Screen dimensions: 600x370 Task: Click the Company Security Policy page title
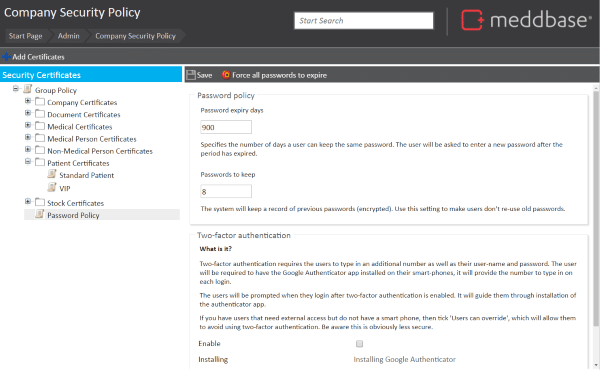72,13
